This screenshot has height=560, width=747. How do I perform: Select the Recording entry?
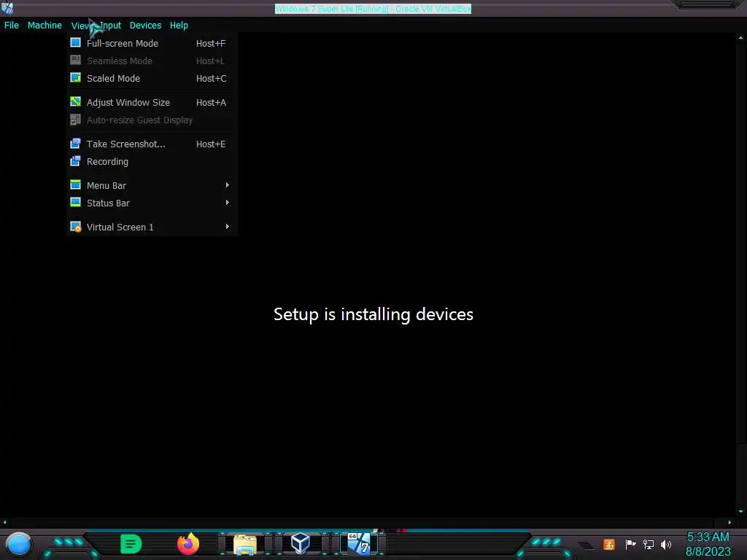pyautogui.click(x=152, y=161)
